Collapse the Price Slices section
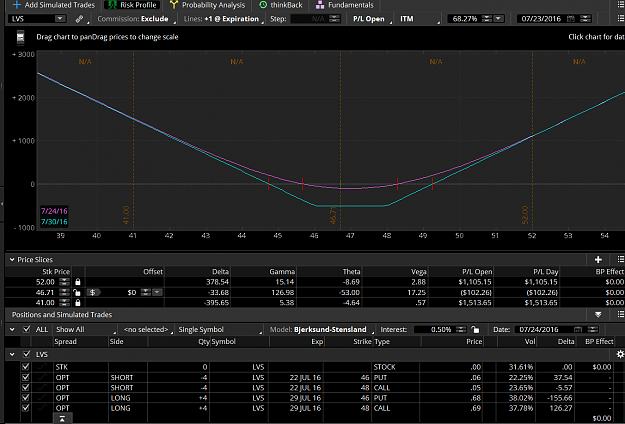The width and height of the screenshot is (625, 424). (12, 259)
